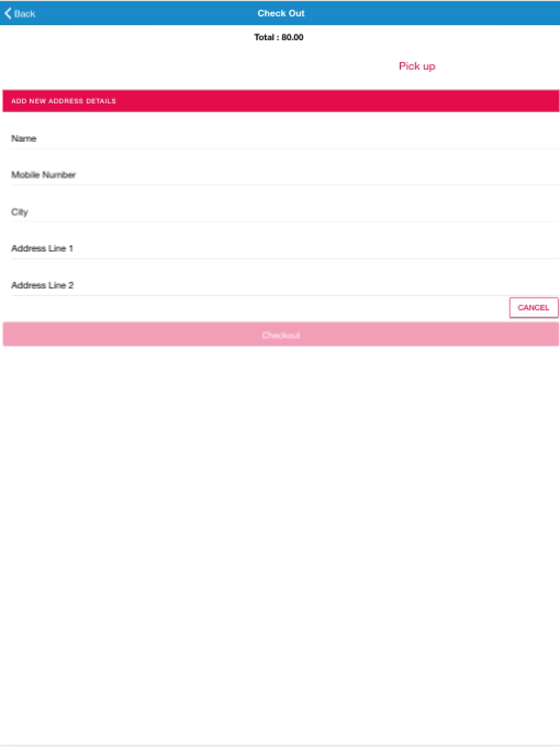
Task: Click the CANCEL button
Action: click(x=534, y=307)
